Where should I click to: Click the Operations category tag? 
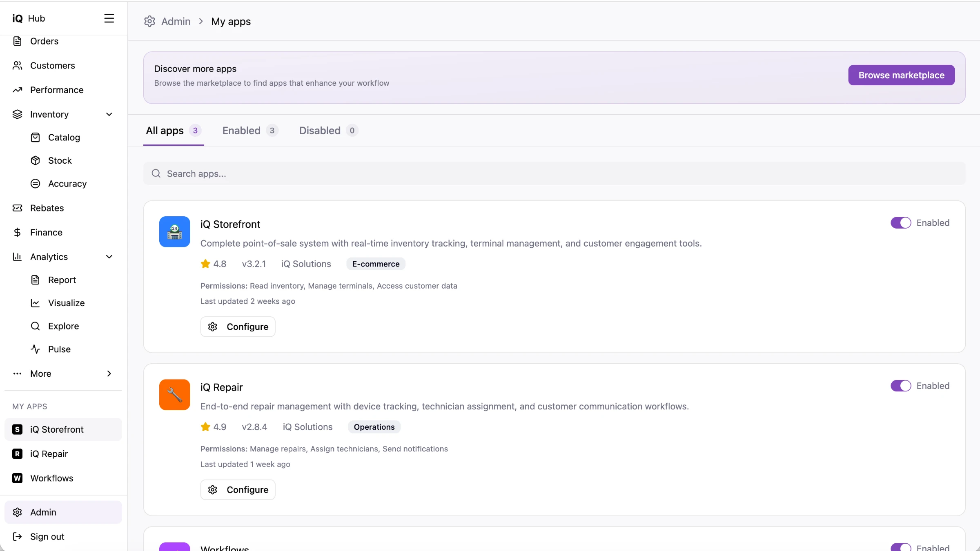click(x=374, y=427)
